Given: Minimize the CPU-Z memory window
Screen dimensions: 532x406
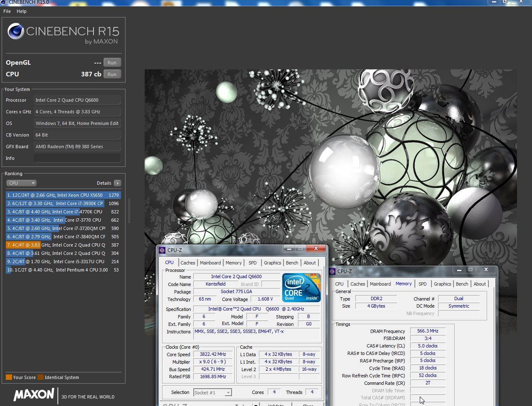Looking at the screenshot, I should [x=459, y=270].
